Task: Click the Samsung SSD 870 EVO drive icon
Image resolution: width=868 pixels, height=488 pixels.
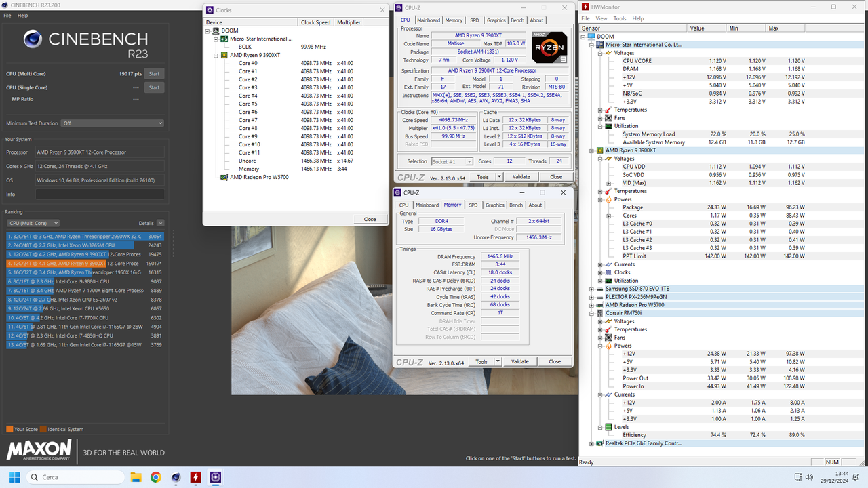Action: click(600, 289)
